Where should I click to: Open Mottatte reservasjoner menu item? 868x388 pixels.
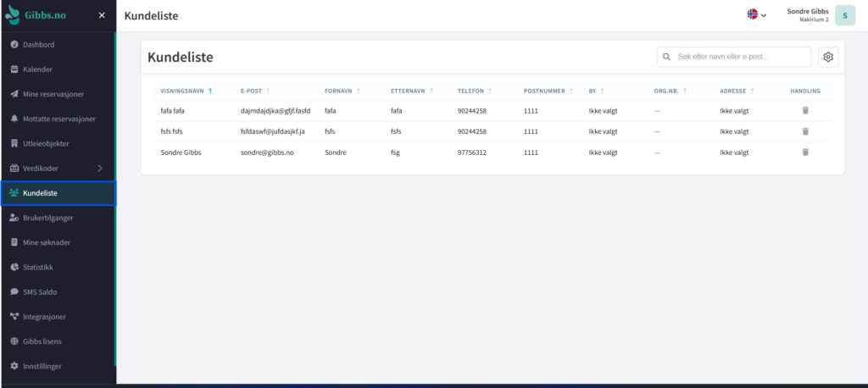coord(58,119)
